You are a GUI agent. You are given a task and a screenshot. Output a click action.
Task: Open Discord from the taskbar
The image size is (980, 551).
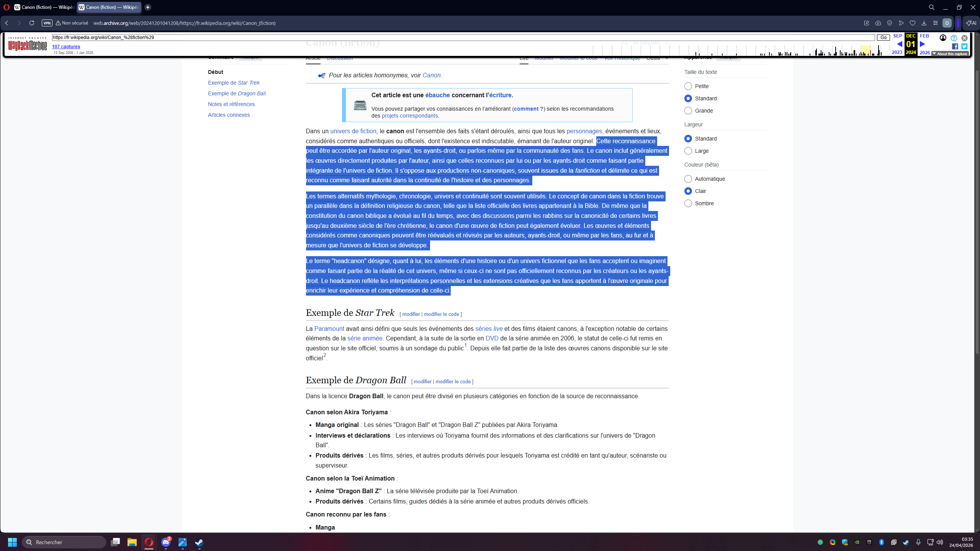pyautogui.click(x=166, y=542)
